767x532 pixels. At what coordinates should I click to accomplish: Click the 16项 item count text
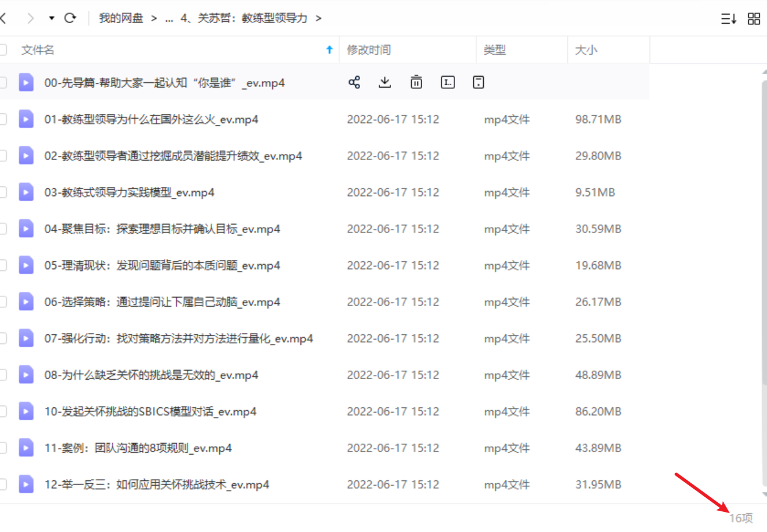click(x=741, y=518)
